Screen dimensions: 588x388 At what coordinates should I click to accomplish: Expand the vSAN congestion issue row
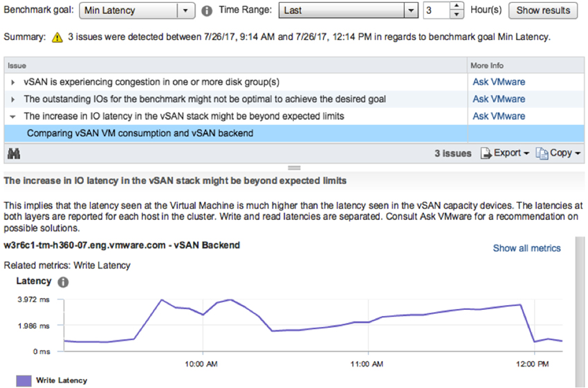[x=12, y=82]
